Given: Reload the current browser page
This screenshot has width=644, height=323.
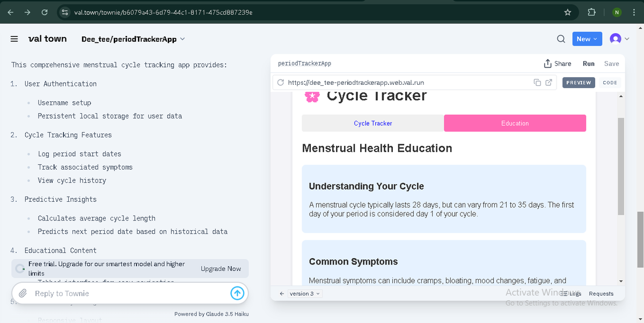Looking at the screenshot, I should pyautogui.click(x=45, y=12).
